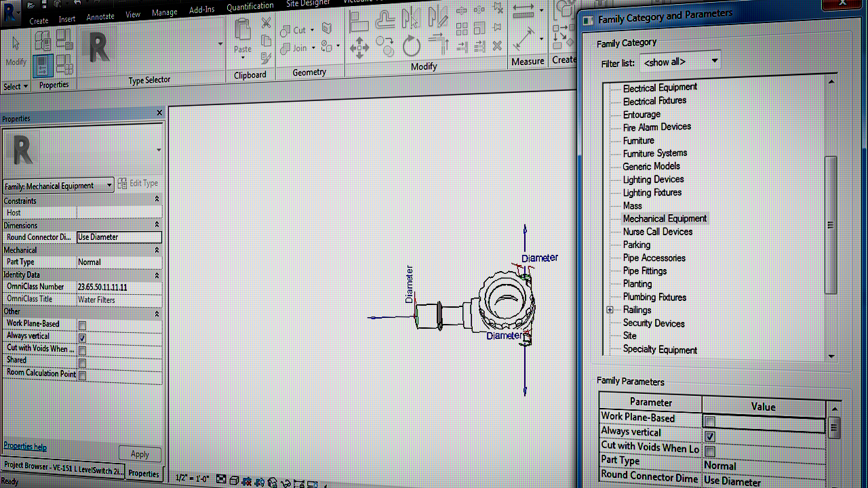Click the Apply button in Properties
The width and height of the screenshot is (868, 488).
click(x=140, y=453)
